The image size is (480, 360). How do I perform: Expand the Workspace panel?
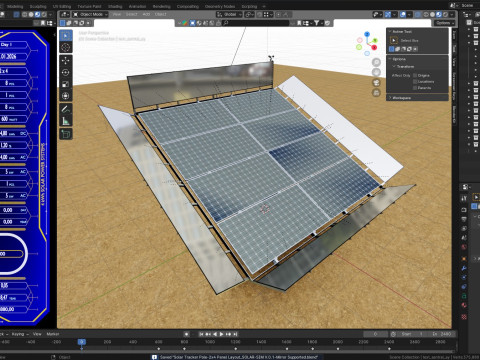click(x=390, y=98)
